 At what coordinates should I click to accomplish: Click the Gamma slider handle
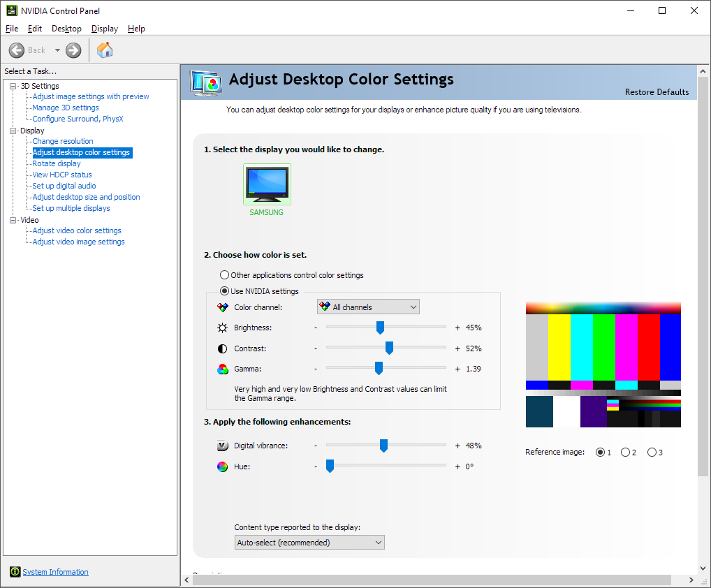(379, 369)
